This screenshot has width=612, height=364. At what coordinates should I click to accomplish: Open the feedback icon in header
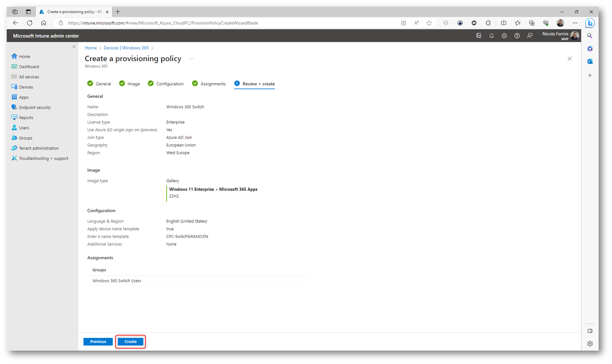[530, 36]
